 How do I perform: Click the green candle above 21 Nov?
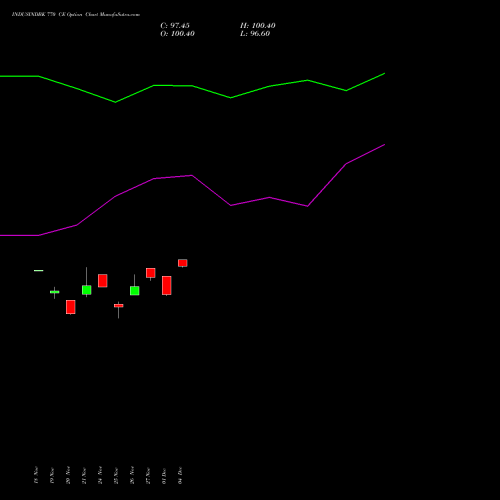point(87,290)
